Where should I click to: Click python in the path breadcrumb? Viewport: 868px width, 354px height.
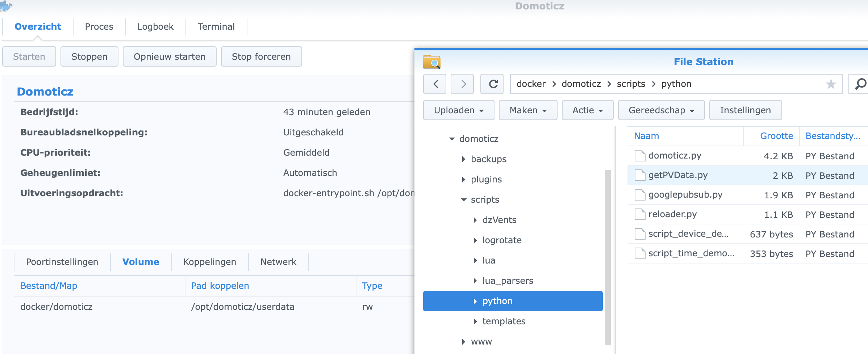pyautogui.click(x=676, y=84)
